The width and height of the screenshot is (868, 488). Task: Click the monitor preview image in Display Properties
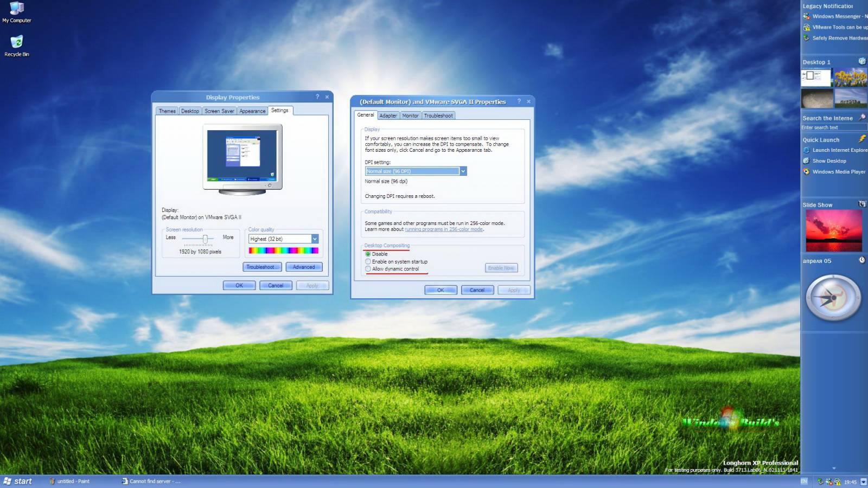(242, 159)
